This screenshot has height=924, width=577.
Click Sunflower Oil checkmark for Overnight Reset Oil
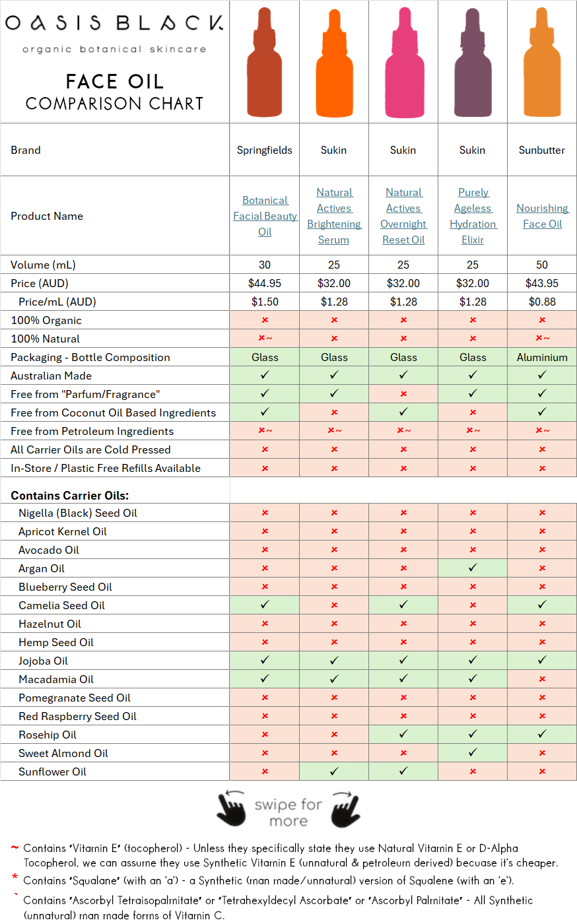403,771
